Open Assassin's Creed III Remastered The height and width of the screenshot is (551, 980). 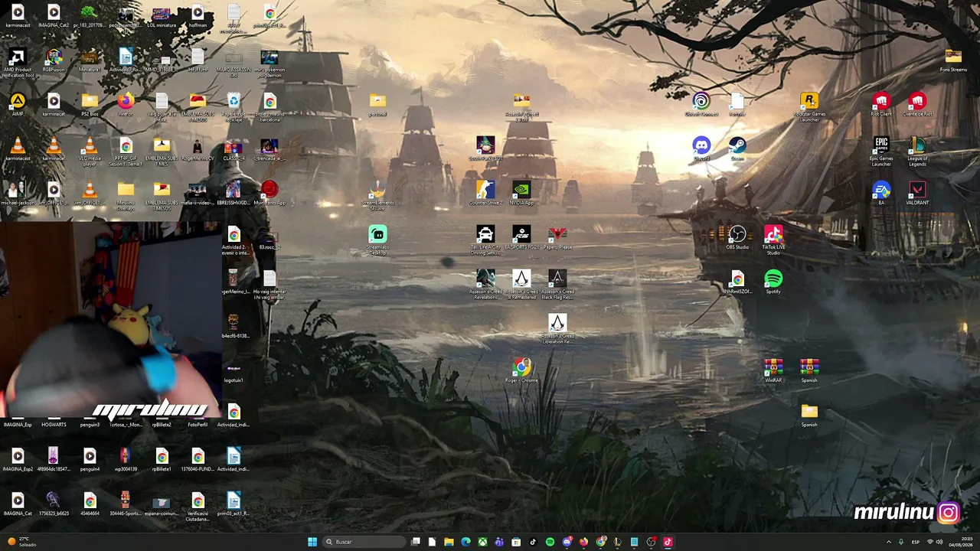coord(521,284)
